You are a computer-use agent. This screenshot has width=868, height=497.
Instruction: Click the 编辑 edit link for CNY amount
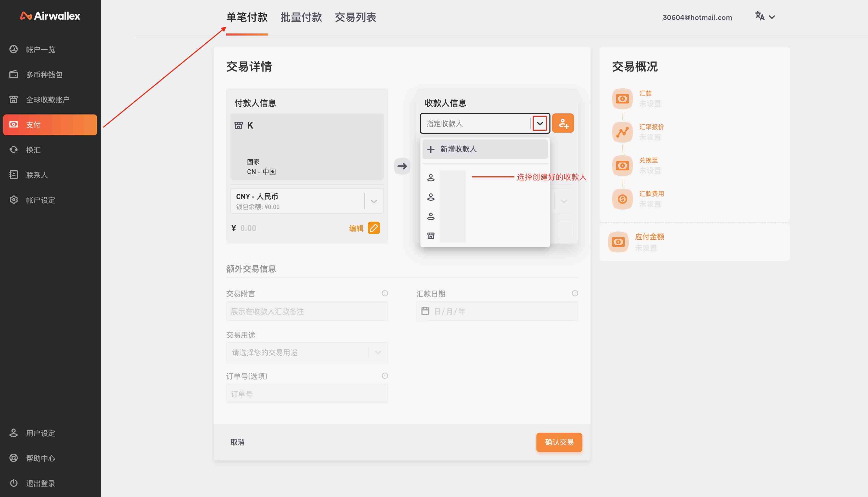click(356, 227)
